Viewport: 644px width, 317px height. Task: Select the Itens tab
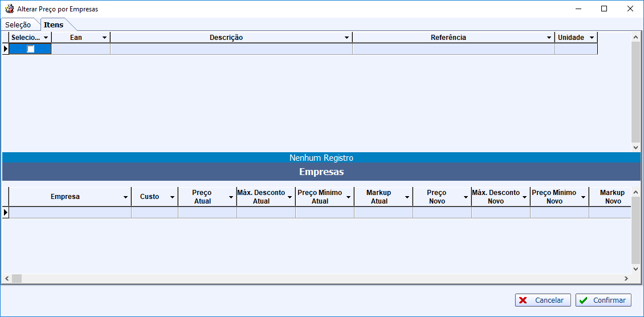point(54,25)
